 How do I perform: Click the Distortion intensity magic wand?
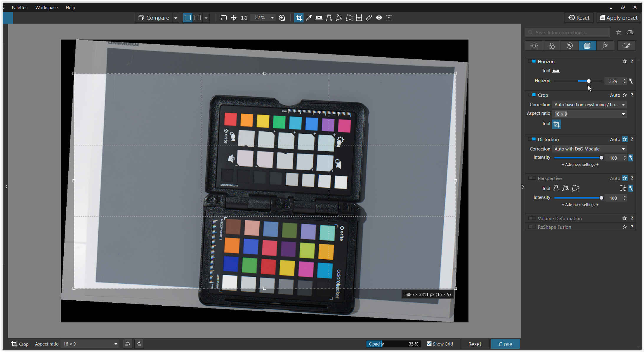631,158
